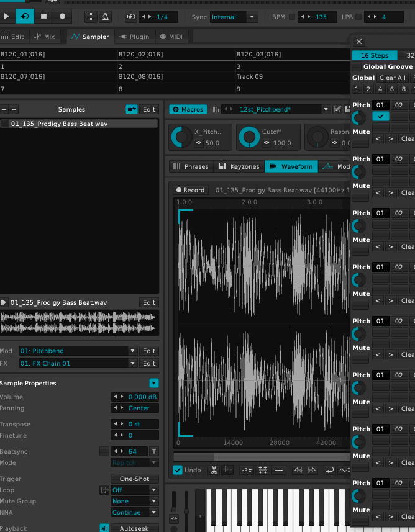
Task: Click the One-Shot trigger button
Action: pyautogui.click(x=135, y=479)
